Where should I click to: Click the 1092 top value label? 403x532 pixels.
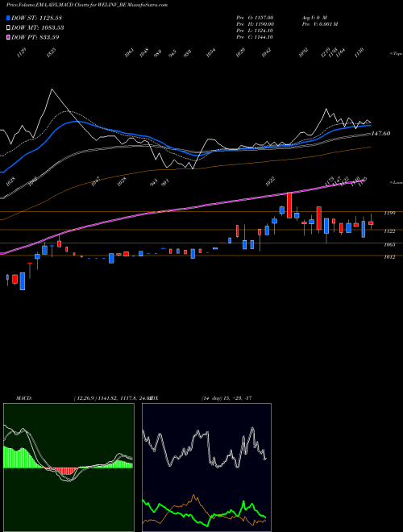[x=303, y=53]
